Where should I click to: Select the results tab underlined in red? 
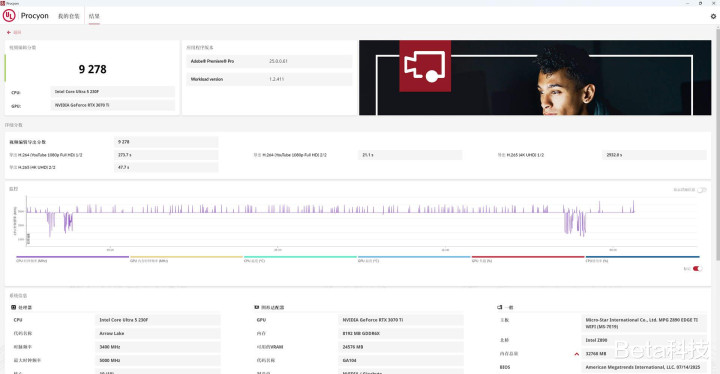coord(94,16)
